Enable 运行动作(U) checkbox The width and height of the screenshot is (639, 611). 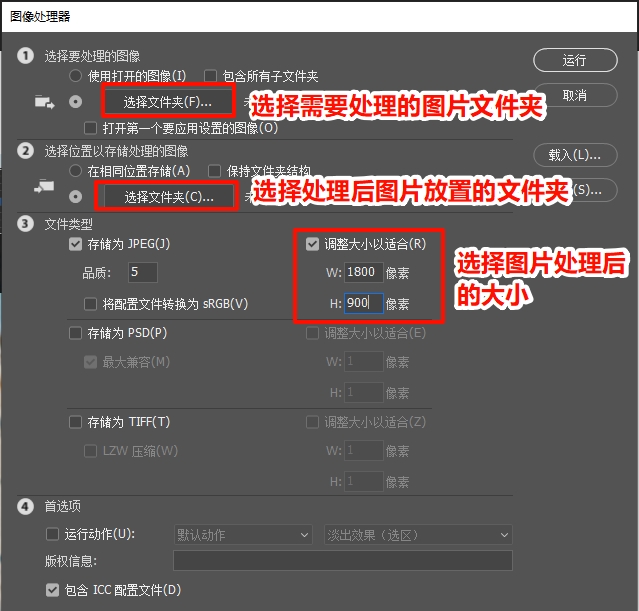[53, 534]
